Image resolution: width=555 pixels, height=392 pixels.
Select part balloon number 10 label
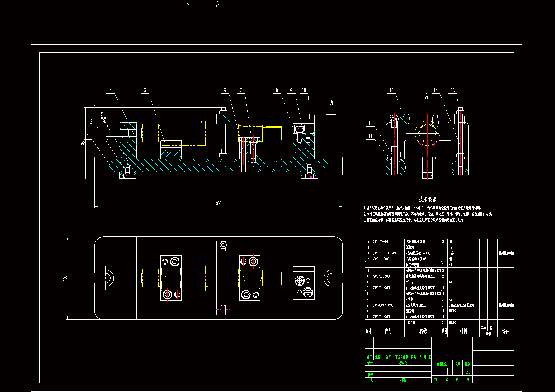coord(304,91)
